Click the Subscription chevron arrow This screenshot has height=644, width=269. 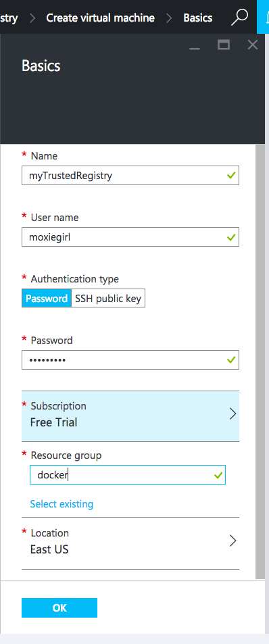click(233, 414)
